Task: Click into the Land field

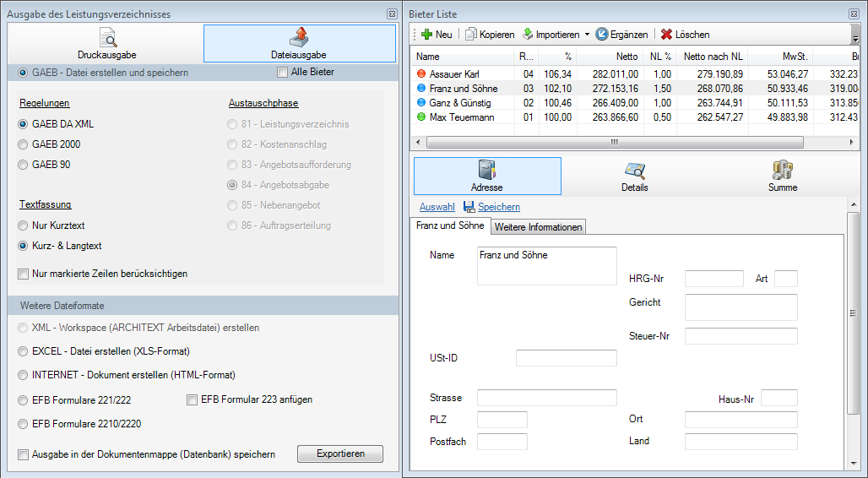Action: point(741,442)
